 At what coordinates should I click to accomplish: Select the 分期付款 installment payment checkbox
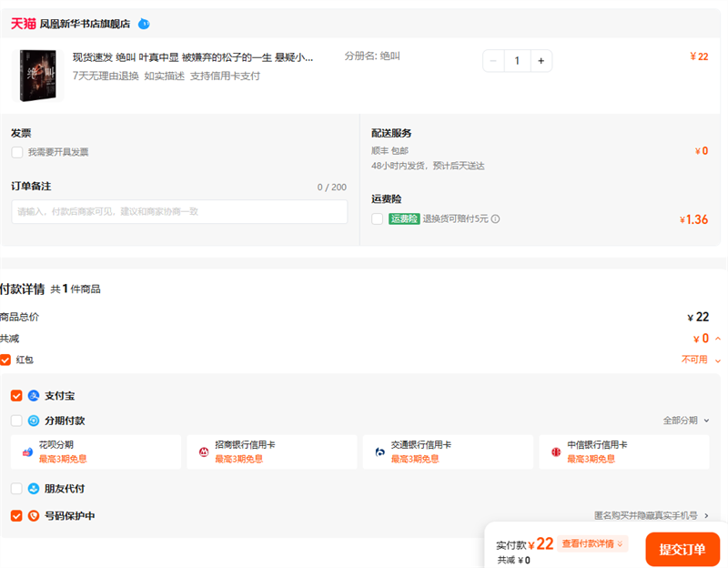coord(16,421)
